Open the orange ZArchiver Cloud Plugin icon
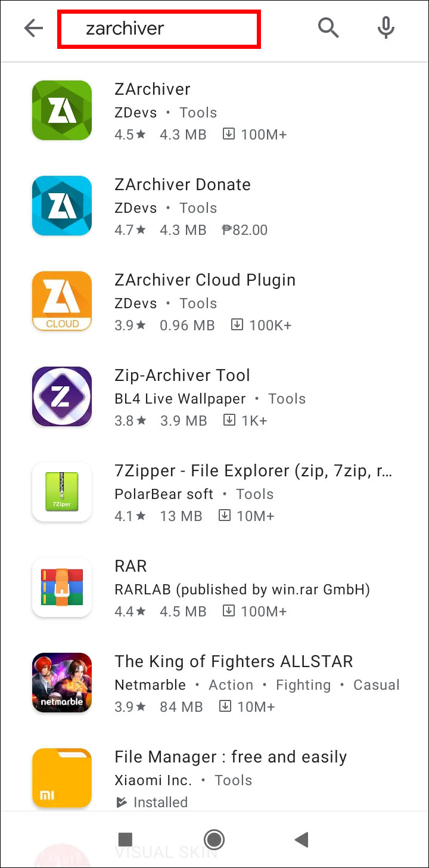 click(x=62, y=301)
